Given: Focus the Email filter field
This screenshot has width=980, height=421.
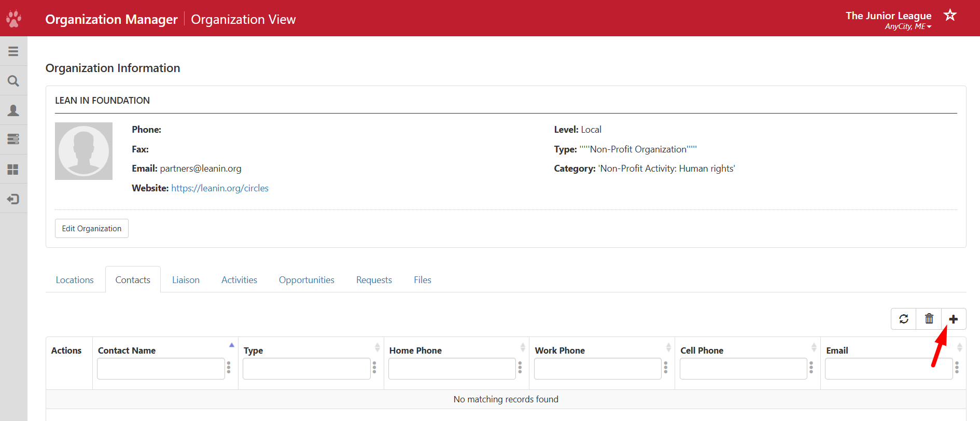Looking at the screenshot, I should tap(889, 369).
